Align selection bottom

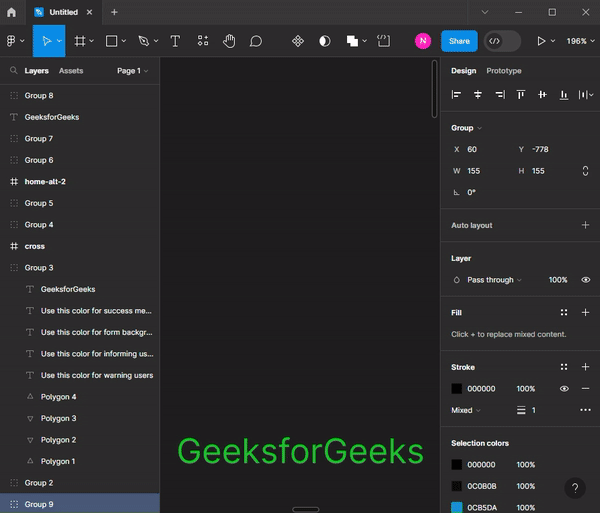click(x=564, y=94)
